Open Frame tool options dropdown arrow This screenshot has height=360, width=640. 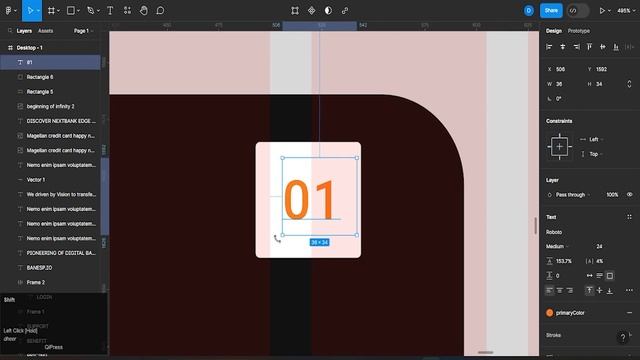point(59,11)
